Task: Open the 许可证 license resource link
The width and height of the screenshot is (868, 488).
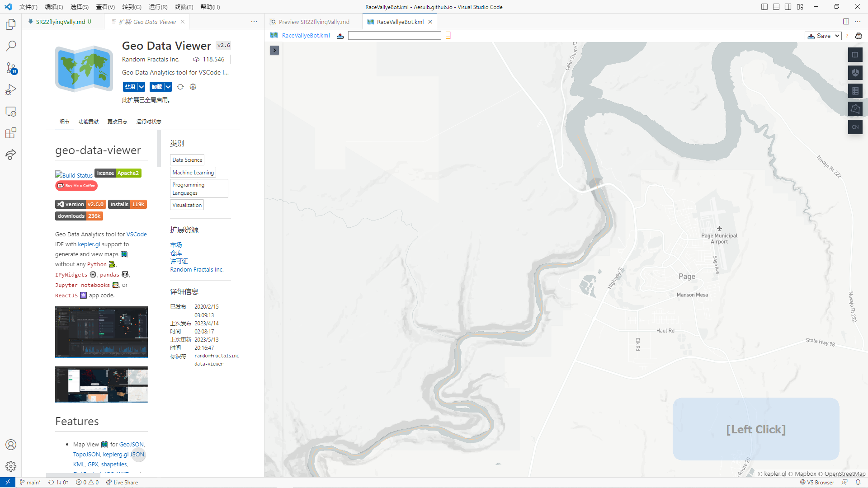Action: (179, 261)
